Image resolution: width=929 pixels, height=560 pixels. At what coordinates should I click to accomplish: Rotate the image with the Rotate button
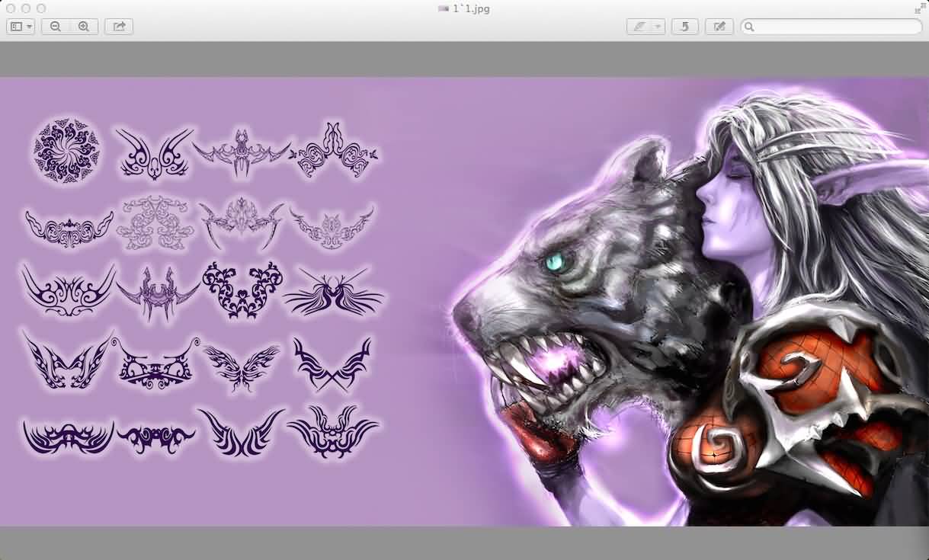[685, 27]
